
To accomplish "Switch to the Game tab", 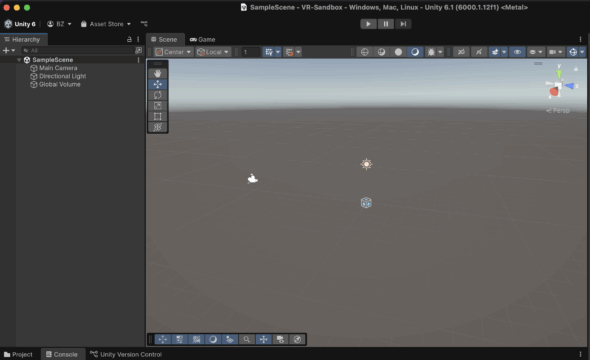I will pos(202,39).
